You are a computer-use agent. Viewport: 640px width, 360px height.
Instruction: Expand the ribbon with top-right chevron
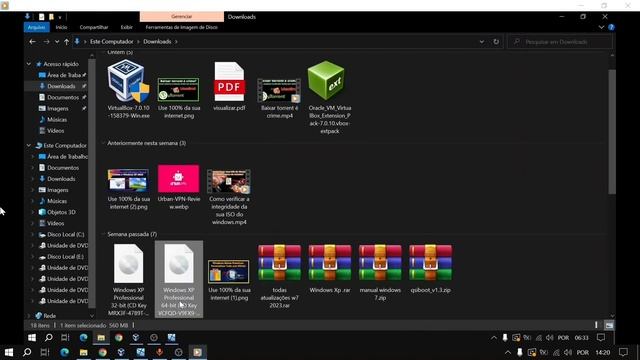[601, 27]
